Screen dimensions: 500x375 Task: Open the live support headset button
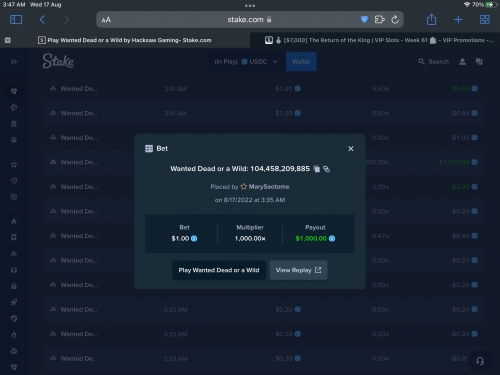(x=480, y=361)
